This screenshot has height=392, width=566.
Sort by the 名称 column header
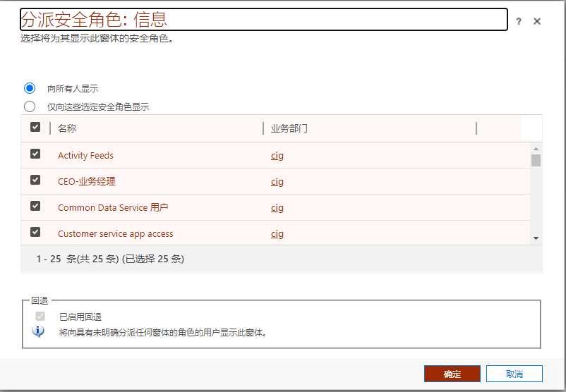[67, 128]
